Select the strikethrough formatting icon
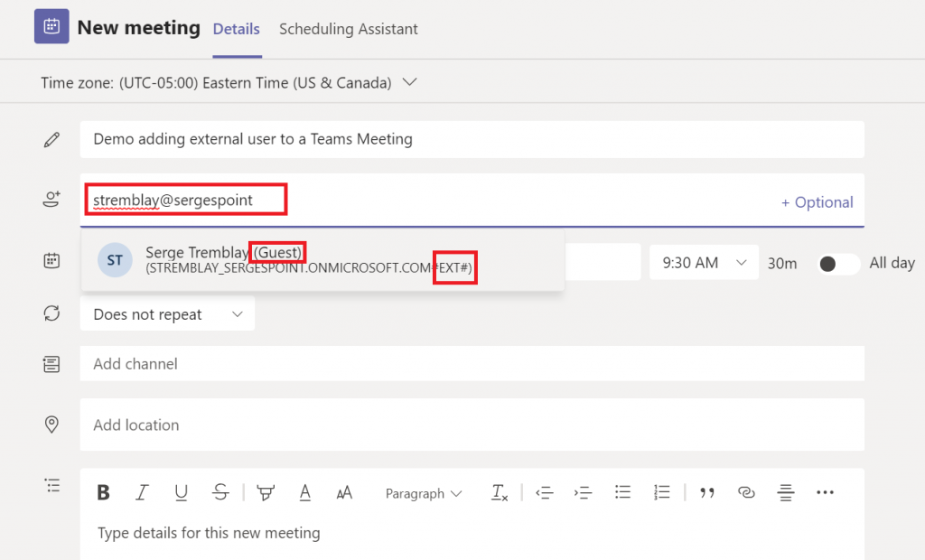 [220, 492]
